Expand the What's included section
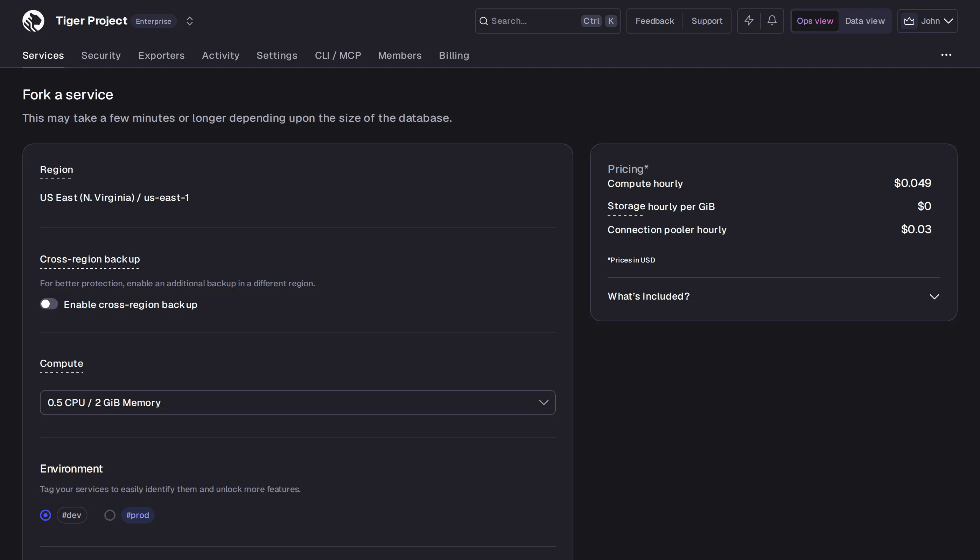 point(773,296)
